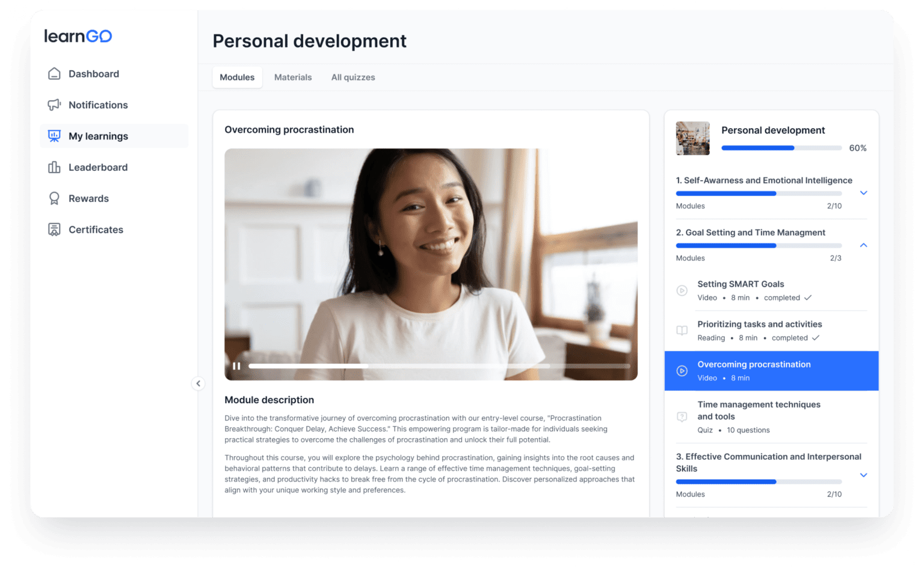
Task: Open the Prioritizing tasks and activities reading
Action: coord(759,325)
